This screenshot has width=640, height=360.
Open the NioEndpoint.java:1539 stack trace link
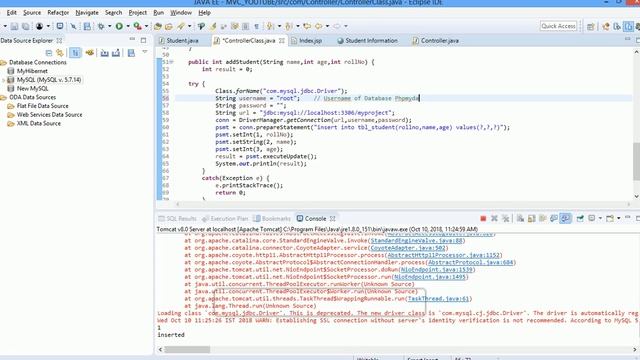pos(436,270)
